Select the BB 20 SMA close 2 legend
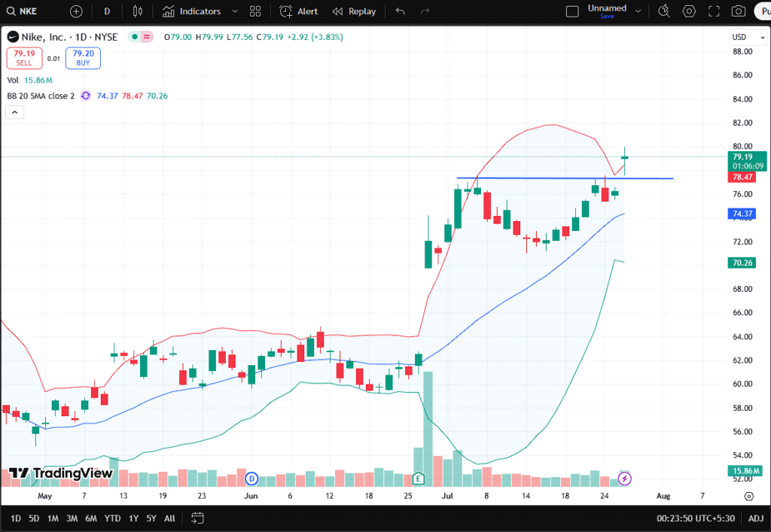The height and width of the screenshot is (532, 771). click(41, 96)
